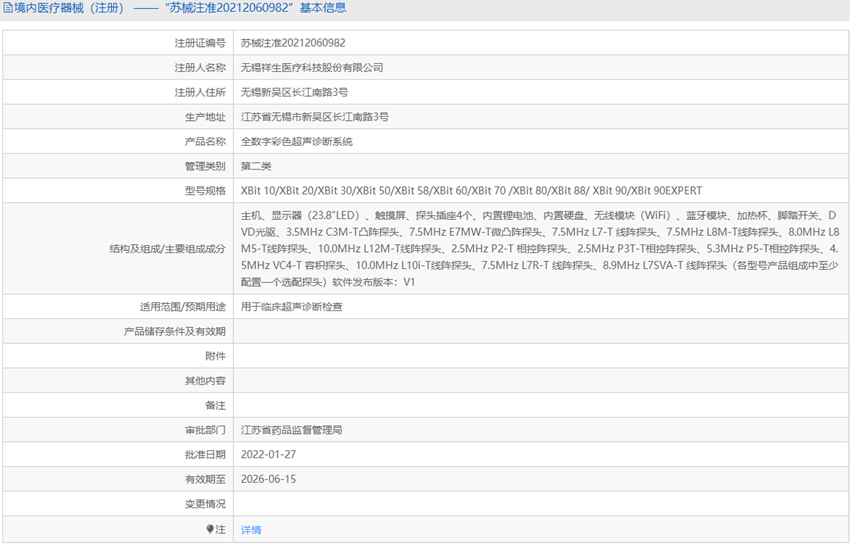Open the 详情 link
This screenshot has width=850, height=545.
251,530
